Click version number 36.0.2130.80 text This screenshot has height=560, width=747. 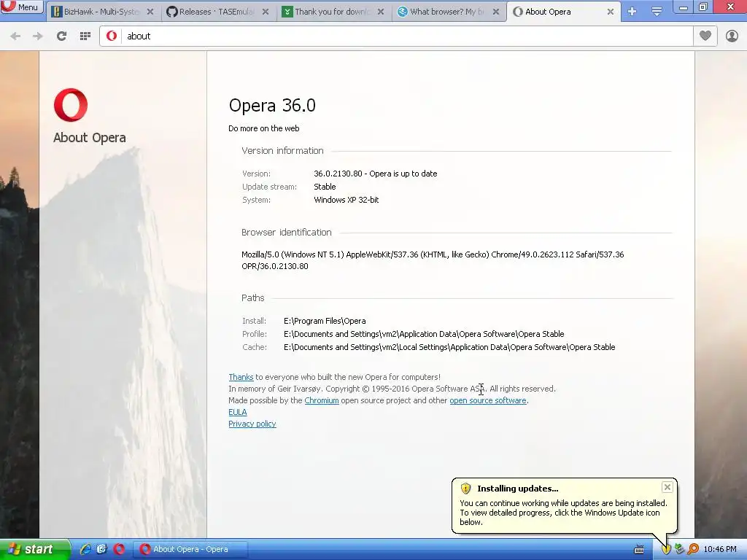(x=338, y=174)
